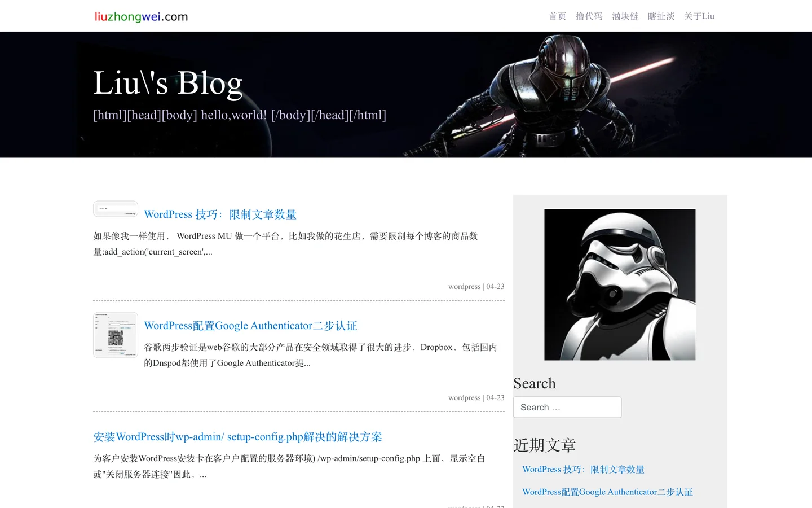Click the stormtrooper helmet image in sidebar
The height and width of the screenshot is (508, 812).
[620, 284]
